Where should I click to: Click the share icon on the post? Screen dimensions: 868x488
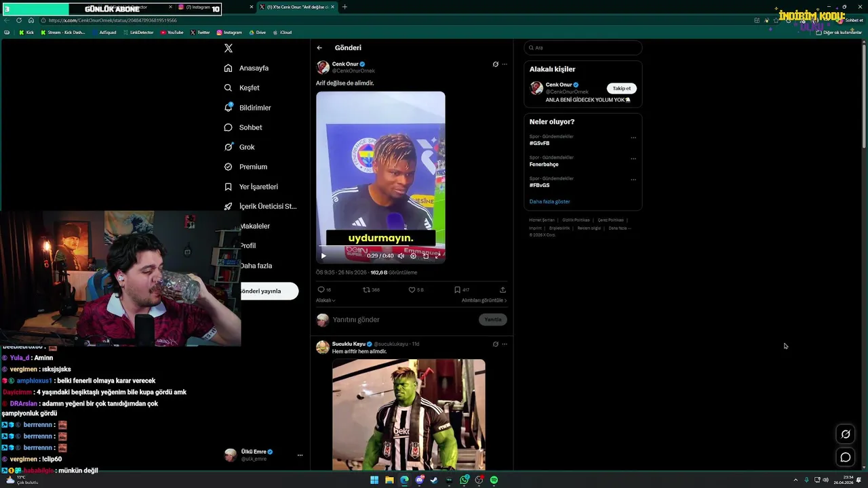(502, 289)
